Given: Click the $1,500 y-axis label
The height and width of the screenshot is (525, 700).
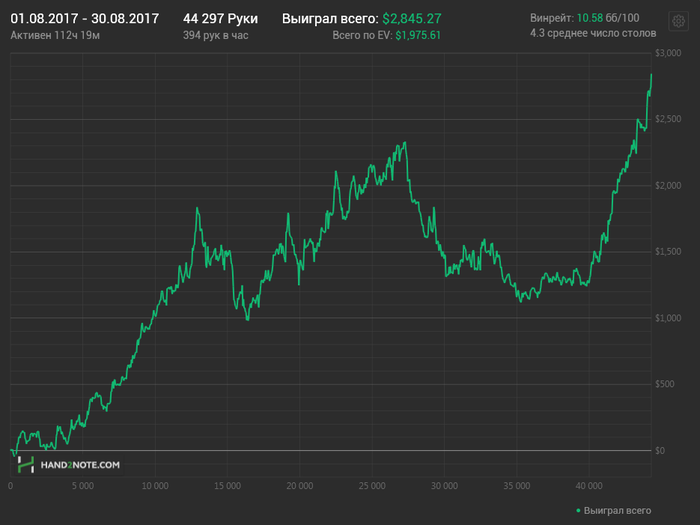Looking at the screenshot, I should (x=668, y=251).
